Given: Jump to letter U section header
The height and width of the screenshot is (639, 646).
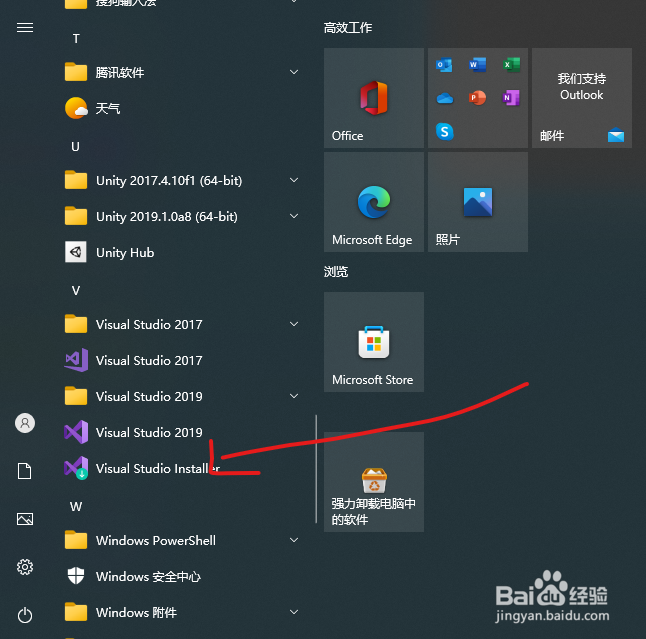Looking at the screenshot, I should [75, 147].
